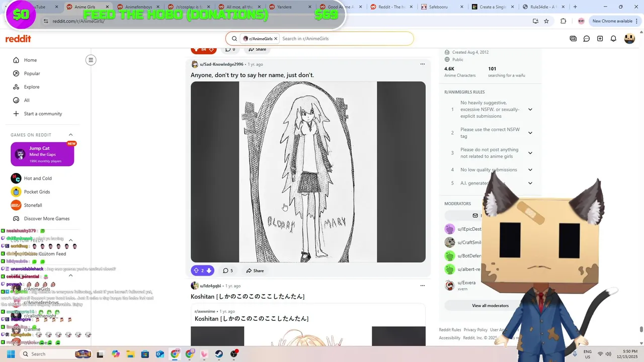This screenshot has width=644, height=362.
Task: Open notifications bell
Action: coord(613,39)
